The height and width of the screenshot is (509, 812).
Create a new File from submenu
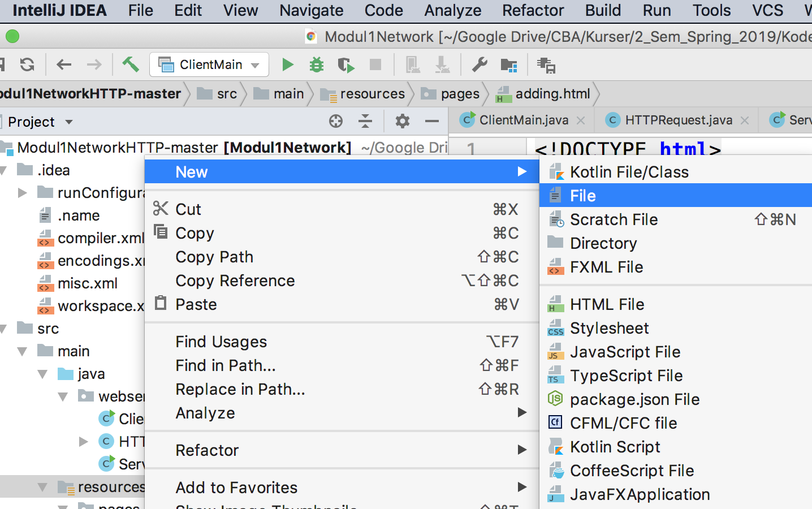pos(676,196)
